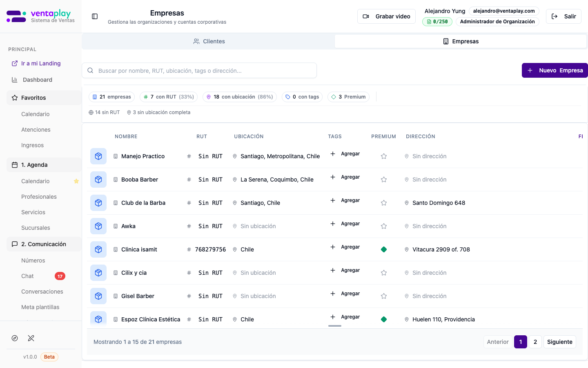Enable the Premium star for Awka
The image size is (588, 368).
tap(383, 226)
